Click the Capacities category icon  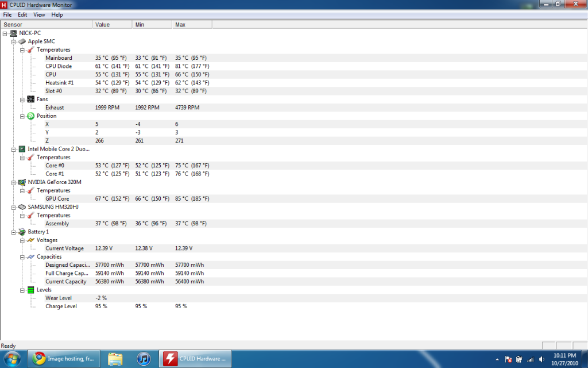31,257
